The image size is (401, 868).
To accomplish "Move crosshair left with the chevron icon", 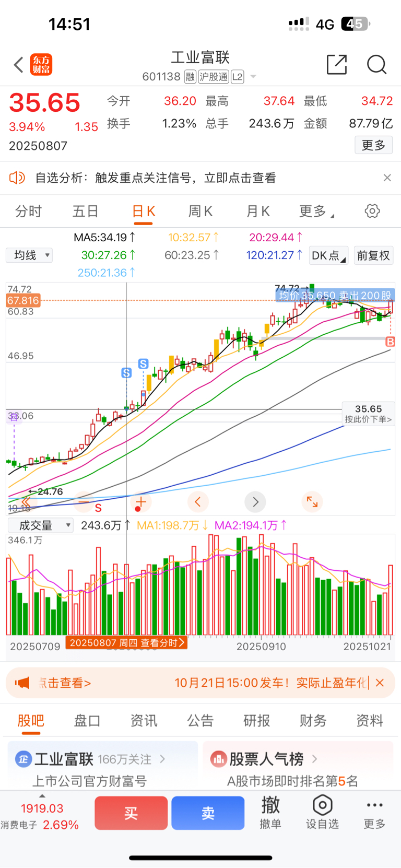I will click(x=198, y=502).
